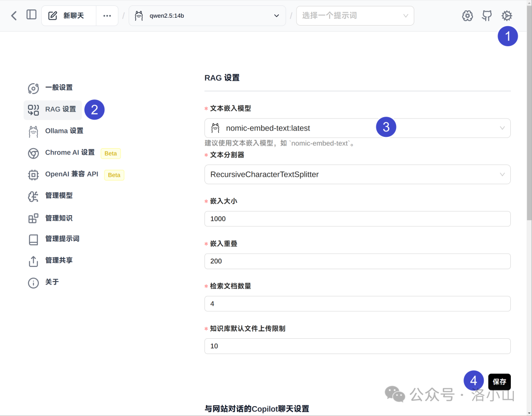Click the 检索文档数量 label
Viewport: 532px width, 416px height.
(x=231, y=286)
